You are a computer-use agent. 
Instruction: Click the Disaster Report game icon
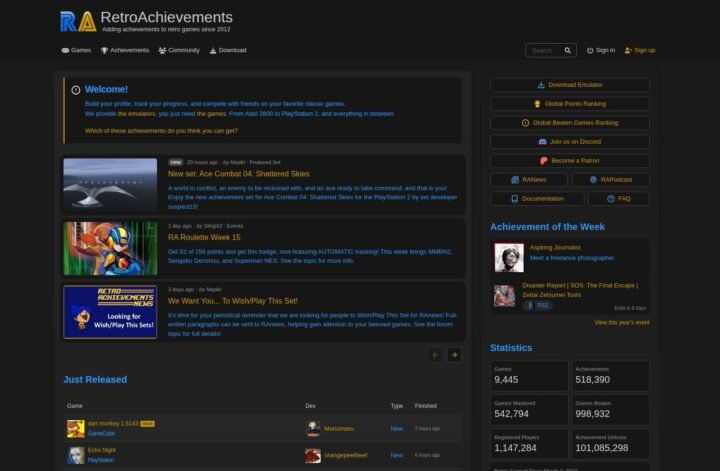coord(504,296)
